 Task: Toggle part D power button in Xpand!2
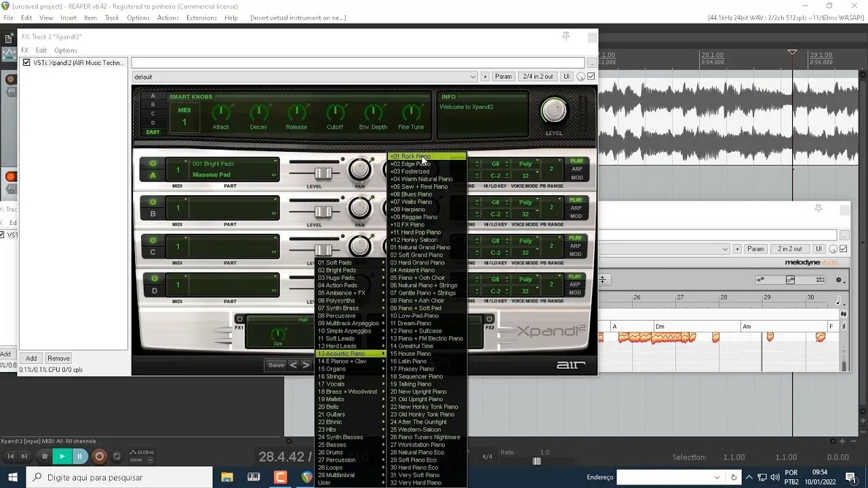coord(155,279)
